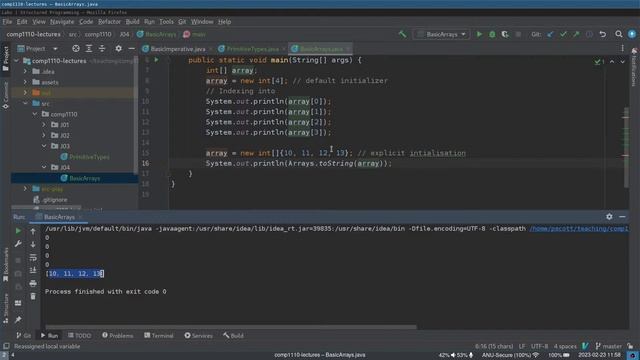Expand the J02 package
Viewport: 640px width, 360px height.
pos(44,135)
